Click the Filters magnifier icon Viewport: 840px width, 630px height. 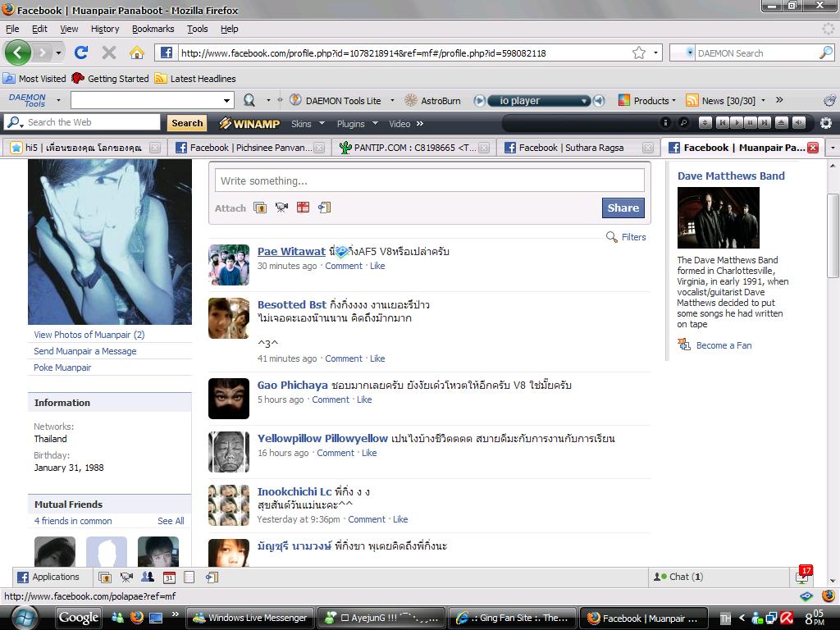[611, 237]
